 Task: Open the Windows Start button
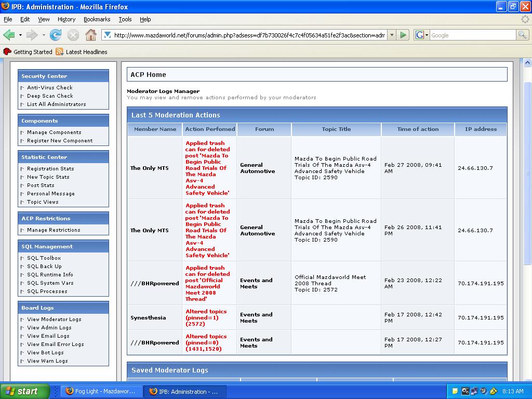pos(24,391)
